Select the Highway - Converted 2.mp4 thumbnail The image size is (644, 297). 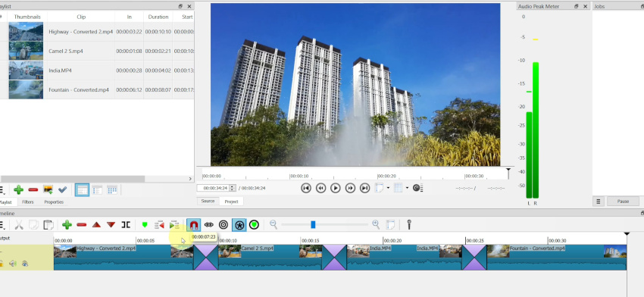[x=26, y=32]
